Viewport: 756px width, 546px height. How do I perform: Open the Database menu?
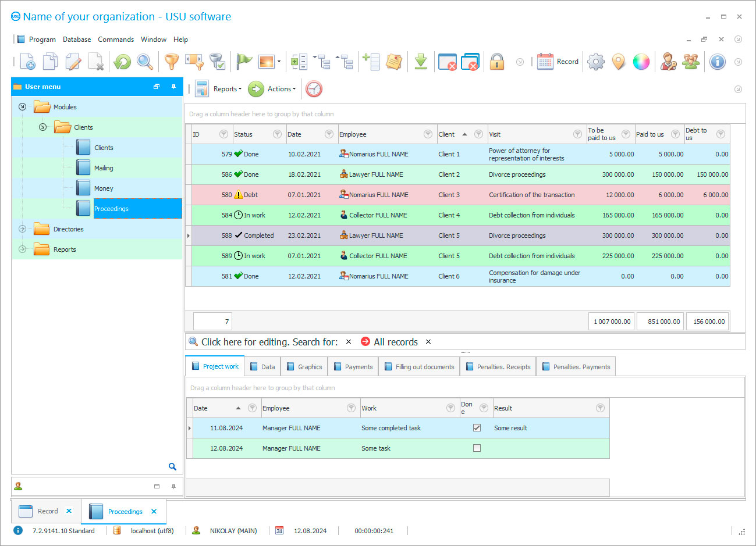click(x=76, y=39)
